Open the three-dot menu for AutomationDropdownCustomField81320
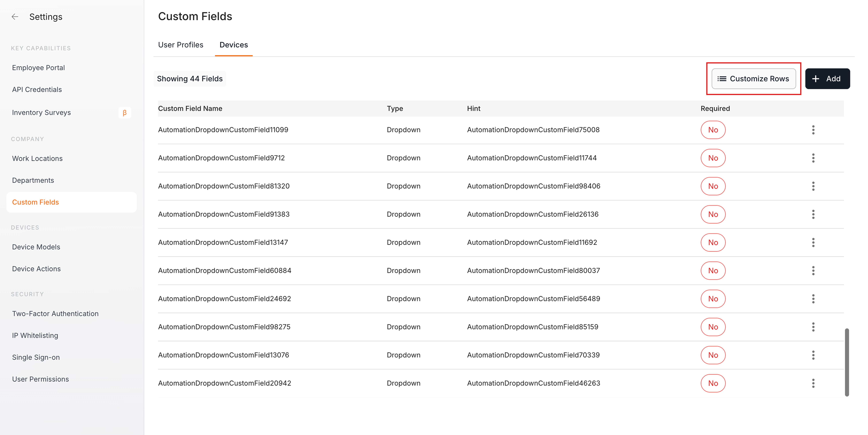868x435 pixels. pos(813,186)
